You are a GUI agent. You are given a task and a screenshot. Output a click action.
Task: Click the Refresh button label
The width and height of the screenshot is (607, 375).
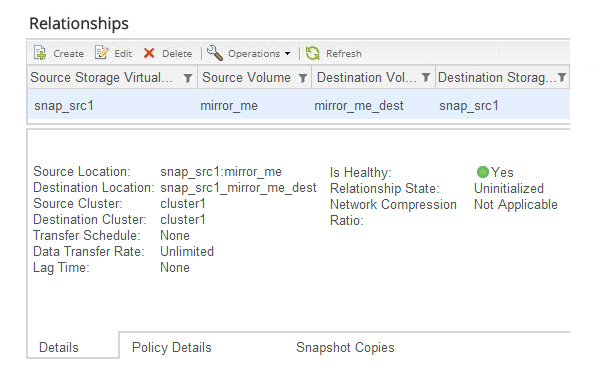[344, 53]
